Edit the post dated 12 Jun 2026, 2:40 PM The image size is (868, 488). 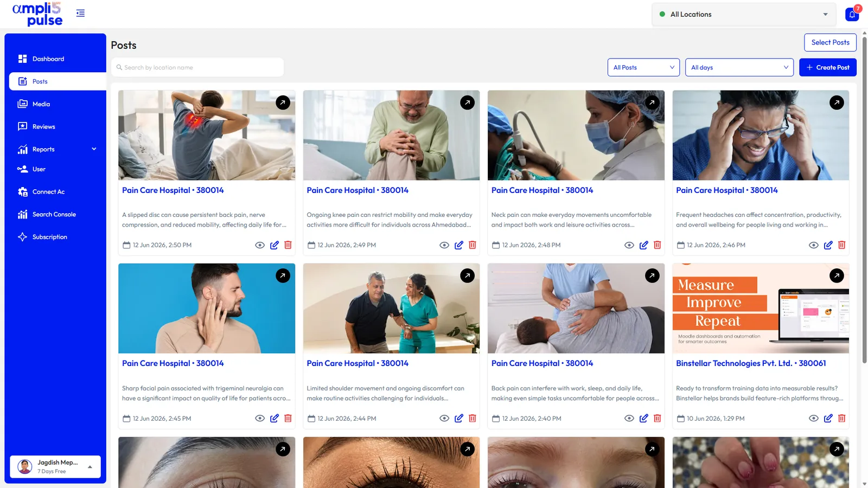click(x=644, y=419)
